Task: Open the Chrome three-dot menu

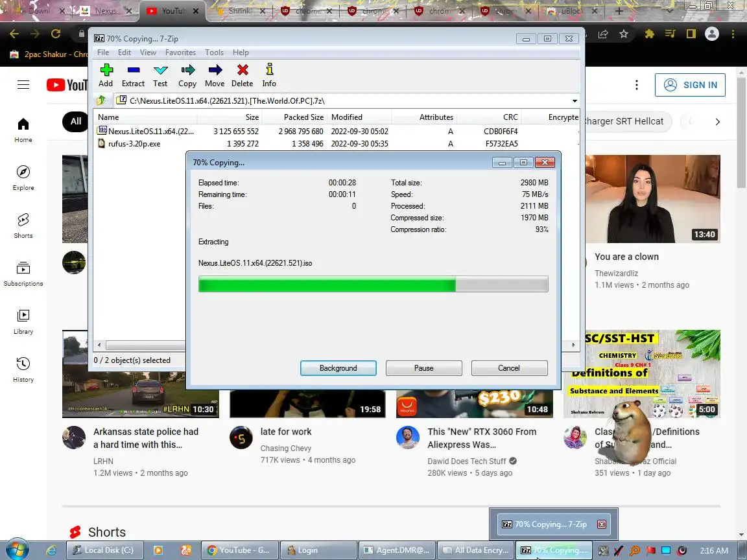Action: click(733, 34)
